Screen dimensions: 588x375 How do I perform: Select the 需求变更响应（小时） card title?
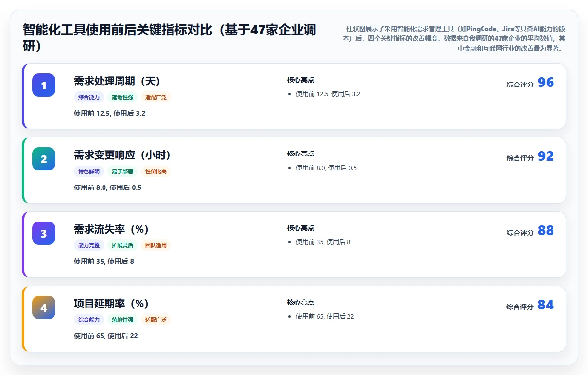click(x=122, y=155)
